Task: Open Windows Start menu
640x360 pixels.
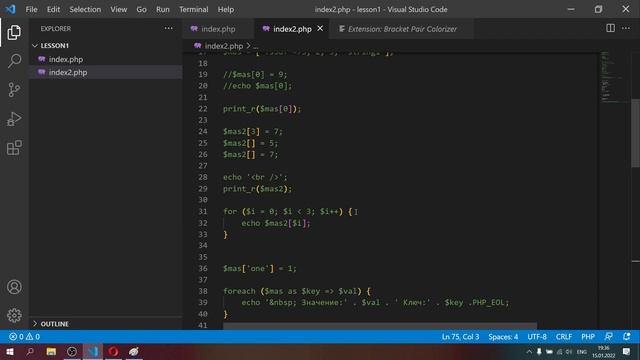Action: [x=9, y=351]
